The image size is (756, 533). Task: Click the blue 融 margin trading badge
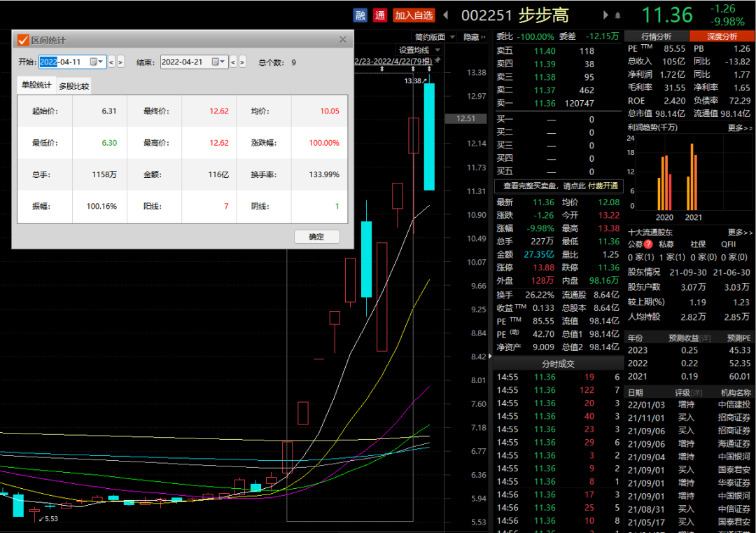360,15
